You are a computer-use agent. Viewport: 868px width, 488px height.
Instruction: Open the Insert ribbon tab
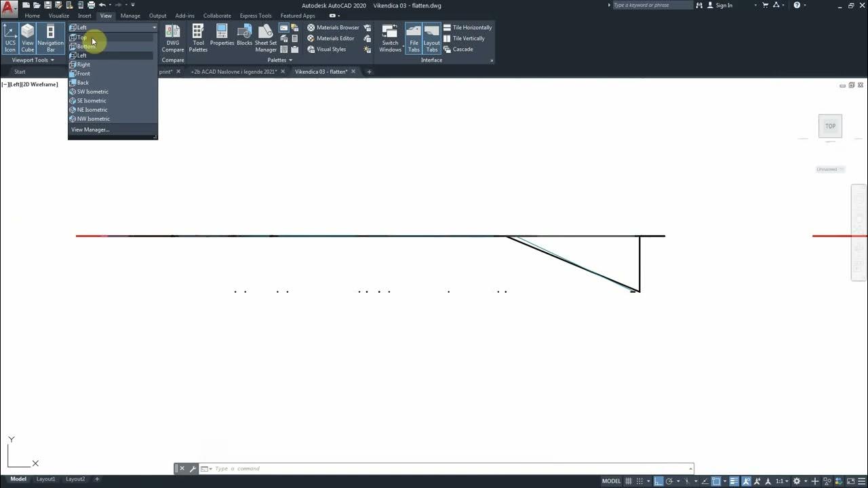click(85, 16)
